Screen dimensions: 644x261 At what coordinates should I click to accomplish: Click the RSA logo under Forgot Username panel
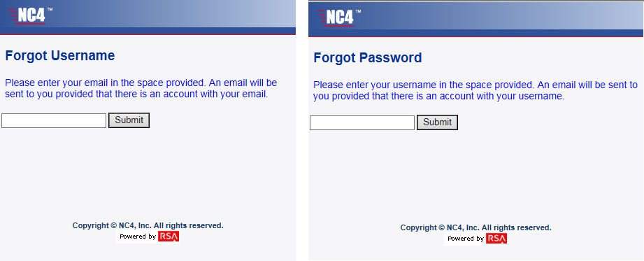pyautogui.click(x=169, y=237)
